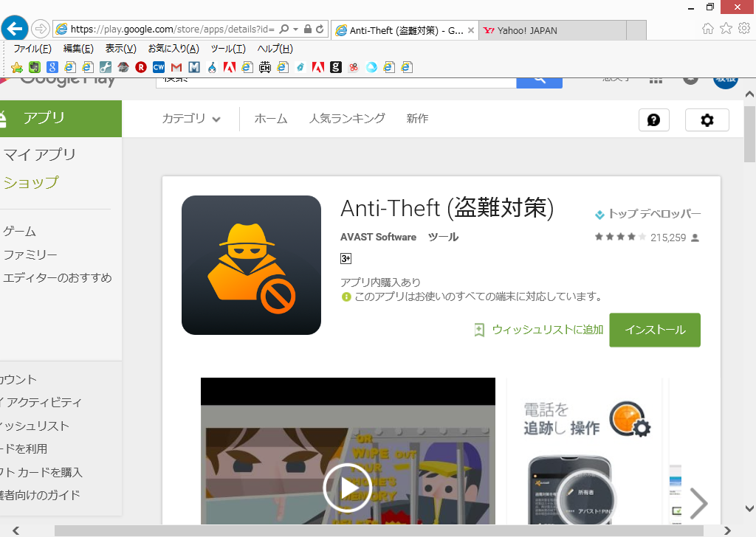Open ショップ in the sidebar
Image resolution: width=756 pixels, height=537 pixels.
coord(31,182)
